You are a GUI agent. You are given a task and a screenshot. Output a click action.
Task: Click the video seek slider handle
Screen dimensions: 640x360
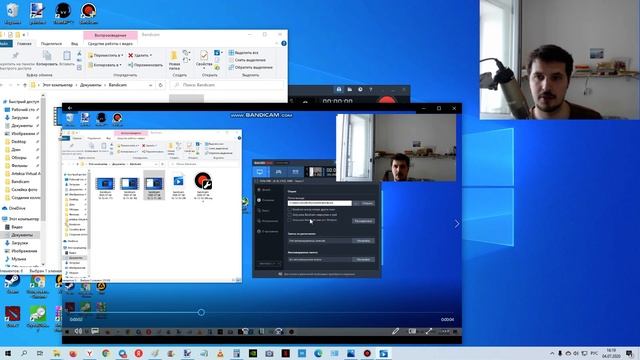pyautogui.click(x=201, y=312)
